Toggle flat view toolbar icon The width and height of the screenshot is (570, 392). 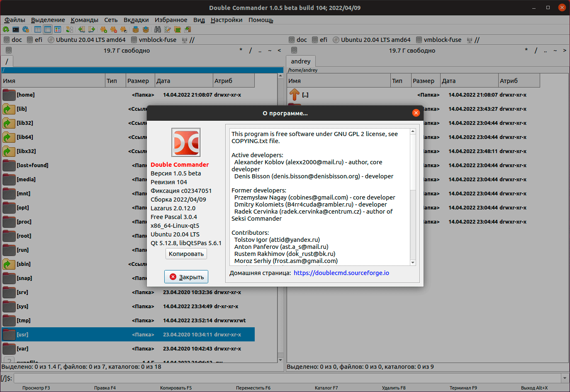70,29
